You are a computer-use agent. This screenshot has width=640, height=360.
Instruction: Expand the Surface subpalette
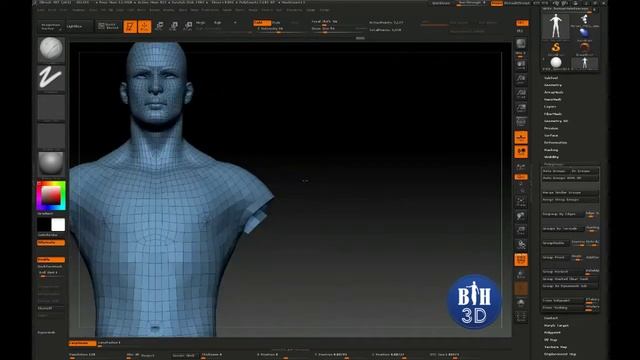(x=551, y=136)
